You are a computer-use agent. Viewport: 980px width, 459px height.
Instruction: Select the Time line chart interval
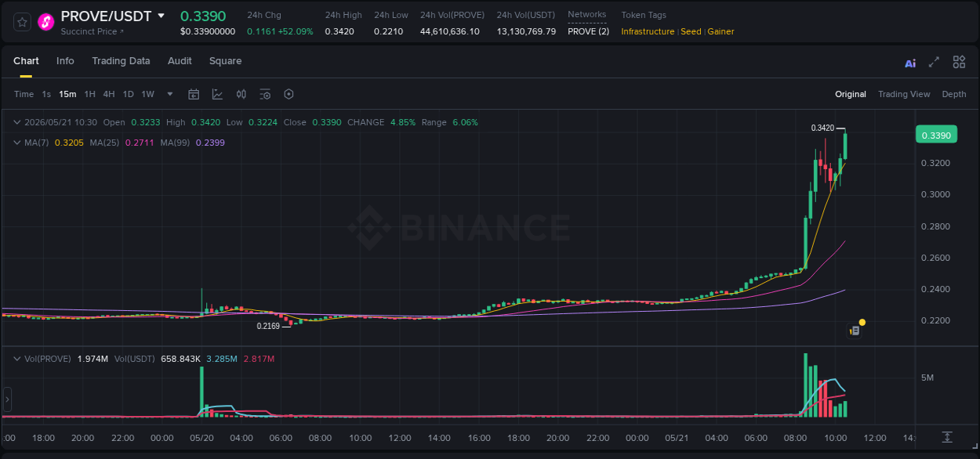coord(24,94)
